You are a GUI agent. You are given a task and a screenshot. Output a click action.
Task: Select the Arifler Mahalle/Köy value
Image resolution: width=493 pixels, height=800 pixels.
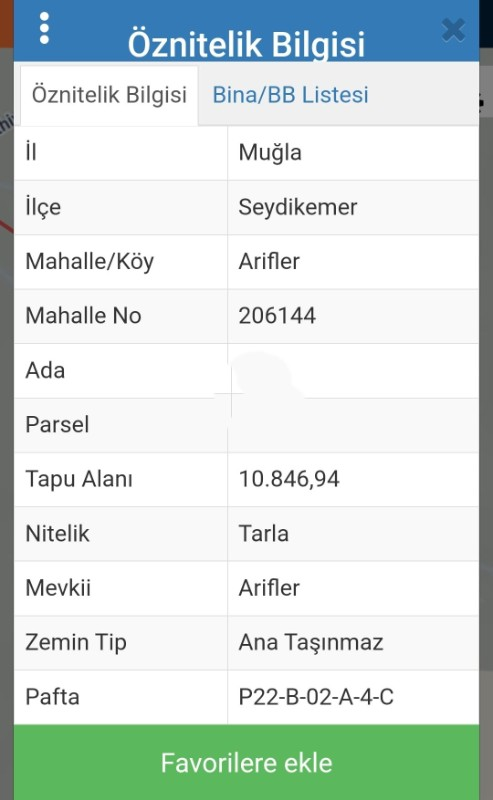269,262
